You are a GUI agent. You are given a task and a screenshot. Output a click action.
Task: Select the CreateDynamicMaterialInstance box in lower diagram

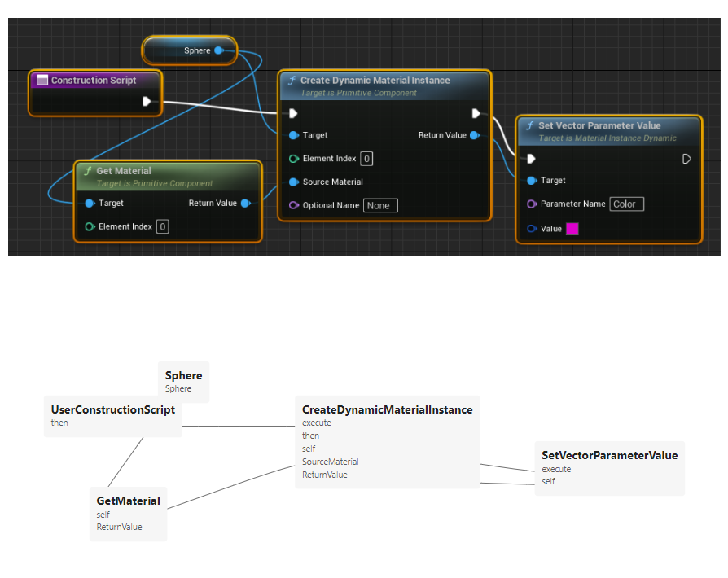click(387, 441)
